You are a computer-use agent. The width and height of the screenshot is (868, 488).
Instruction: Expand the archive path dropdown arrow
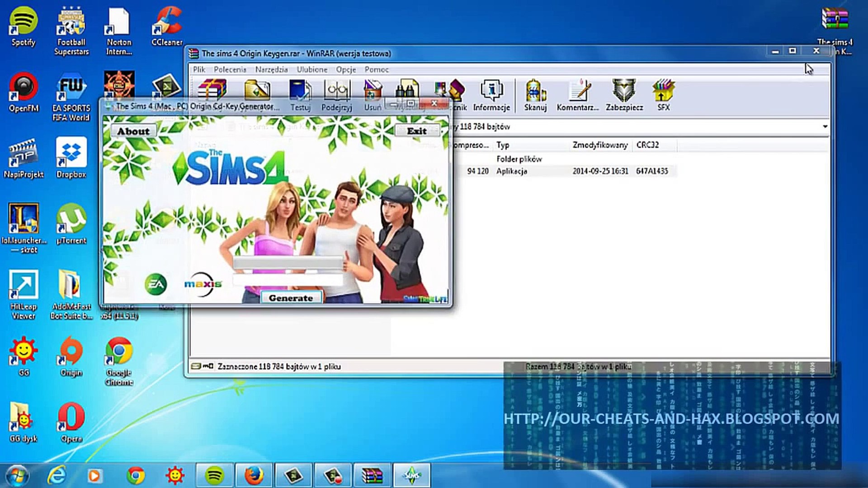click(x=825, y=127)
